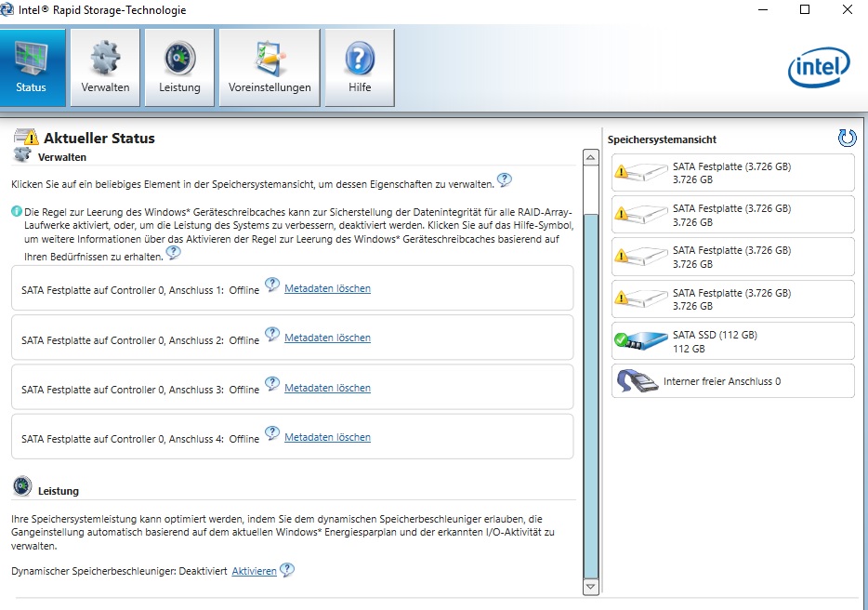Click the 'Speichersystemansicht' heading
Screen dimensions: 868x610
click(662, 139)
